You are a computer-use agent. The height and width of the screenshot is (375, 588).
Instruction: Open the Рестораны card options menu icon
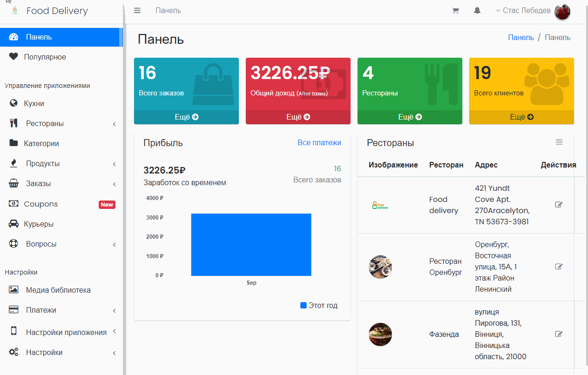tap(559, 142)
